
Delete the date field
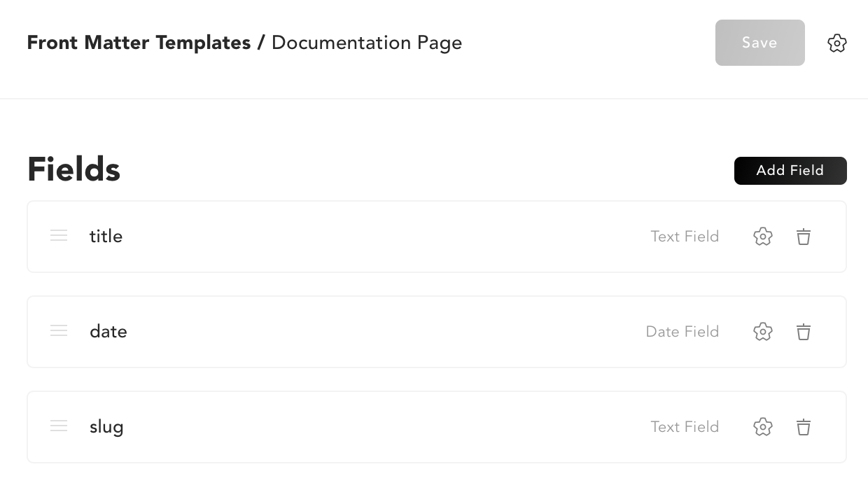click(x=804, y=332)
